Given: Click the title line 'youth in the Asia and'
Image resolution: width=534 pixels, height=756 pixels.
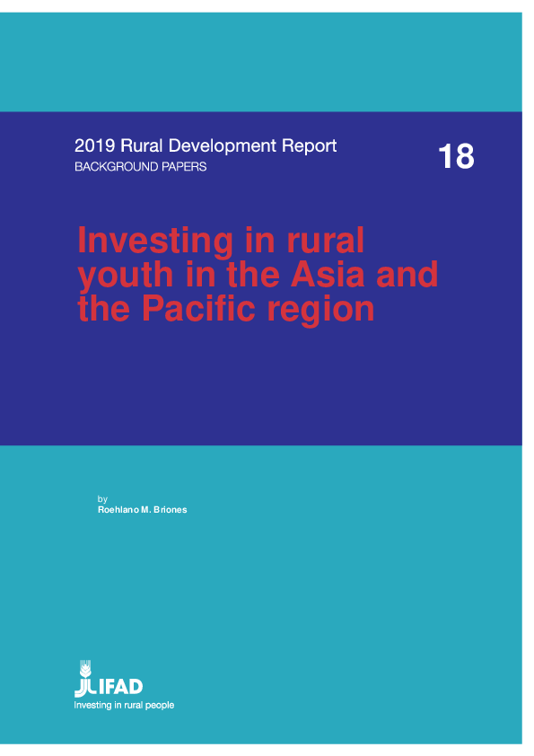Looking at the screenshot, I should point(258,276).
